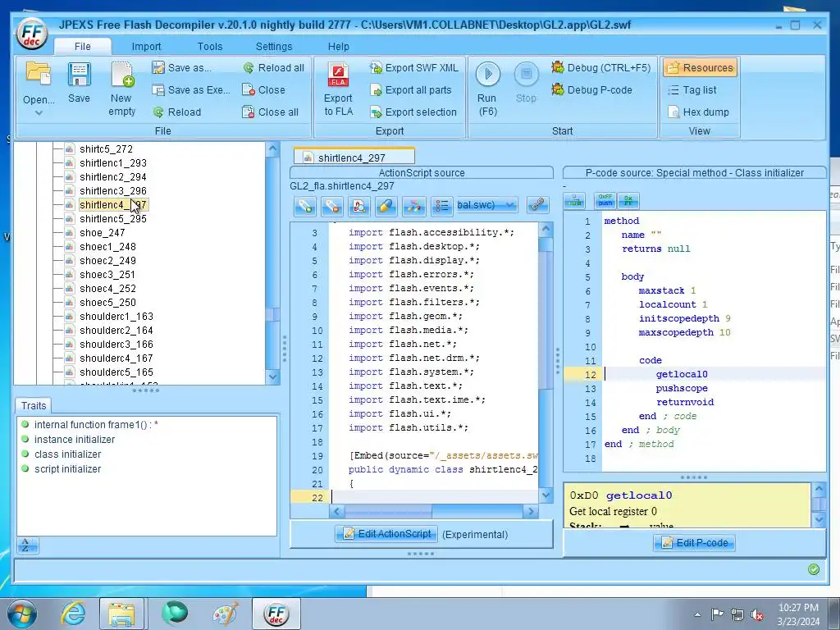Click Export SWF XML
The width and height of the screenshot is (840, 630).
tap(414, 67)
